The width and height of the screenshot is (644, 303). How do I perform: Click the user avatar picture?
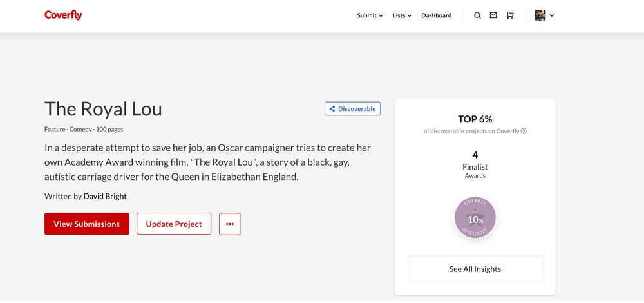[x=540, y=15]
